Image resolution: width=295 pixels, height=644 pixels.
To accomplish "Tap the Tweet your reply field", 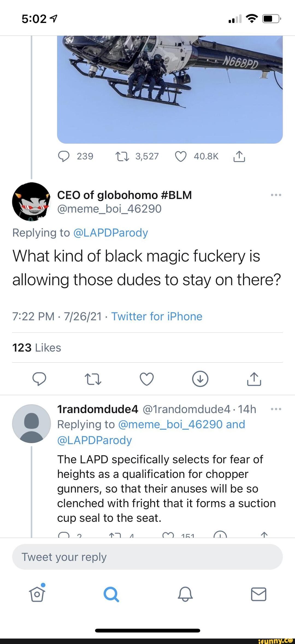I will coord(147,557).
